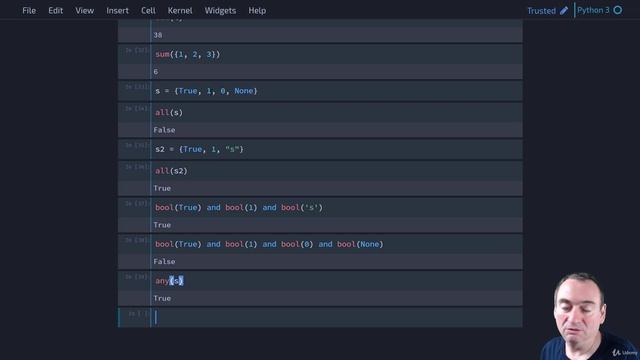640x360 pixels.
Task: Click the output value 38
Action: 158,35
